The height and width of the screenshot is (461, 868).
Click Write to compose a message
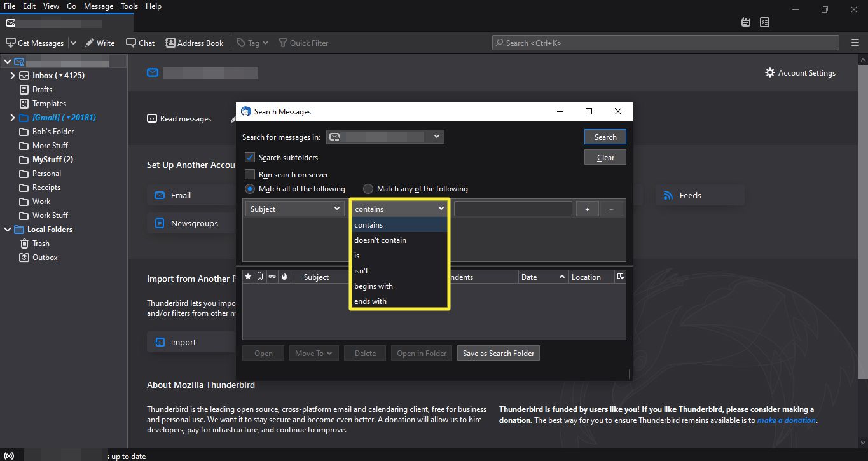(x=100, y=43)
